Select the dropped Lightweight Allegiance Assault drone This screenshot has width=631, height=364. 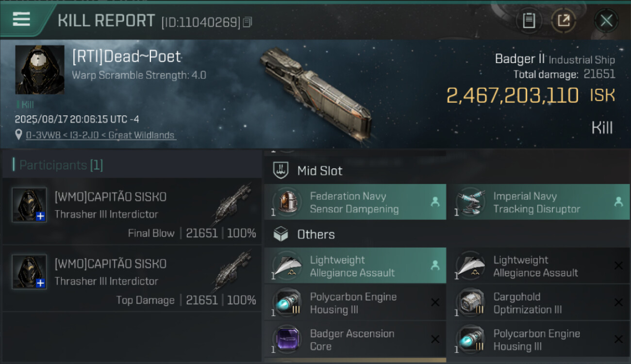pyautogui.click(x=355, y=266)
